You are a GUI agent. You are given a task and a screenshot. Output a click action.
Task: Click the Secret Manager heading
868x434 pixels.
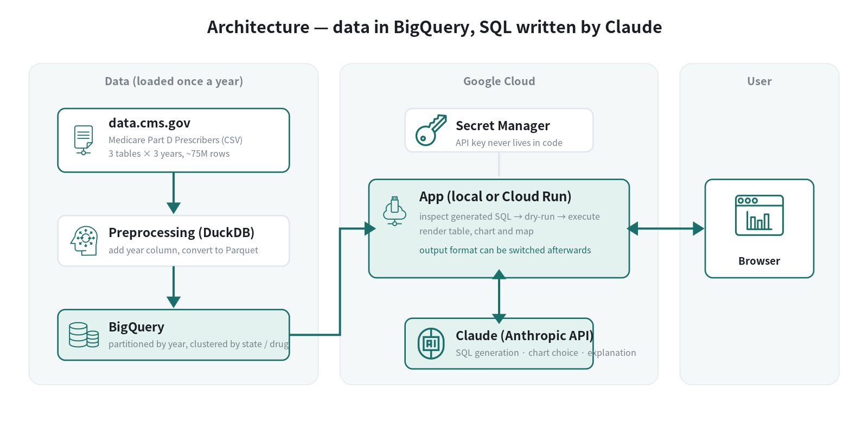[502, 126]
